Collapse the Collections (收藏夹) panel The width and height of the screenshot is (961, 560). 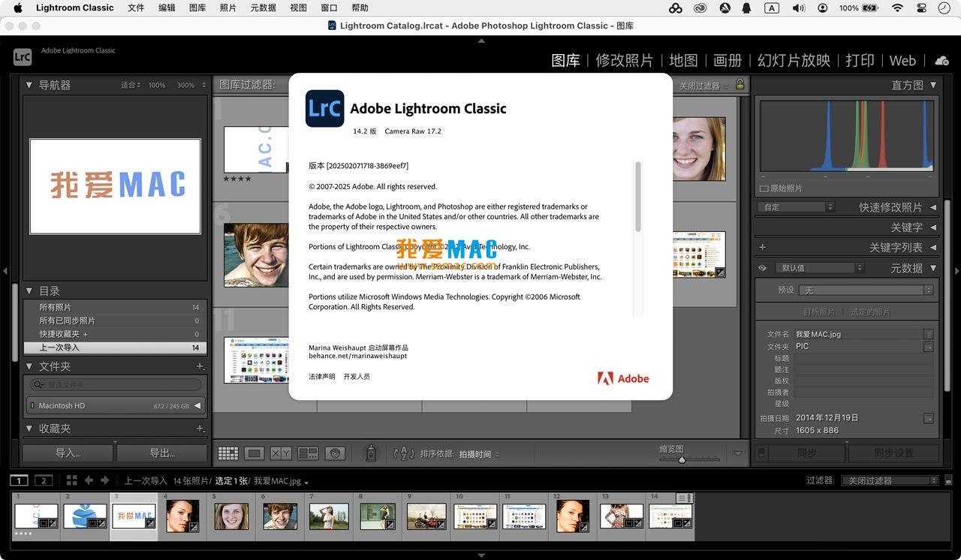29,429
